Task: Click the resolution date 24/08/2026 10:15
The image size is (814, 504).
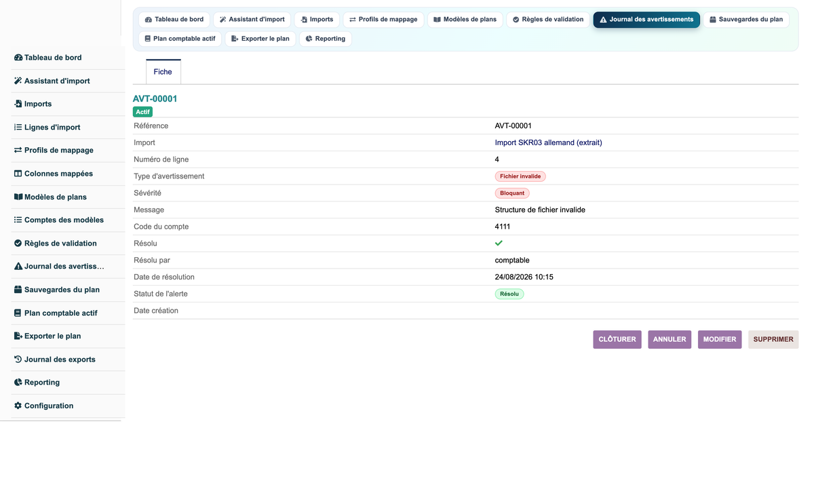Action: point(524,277)
